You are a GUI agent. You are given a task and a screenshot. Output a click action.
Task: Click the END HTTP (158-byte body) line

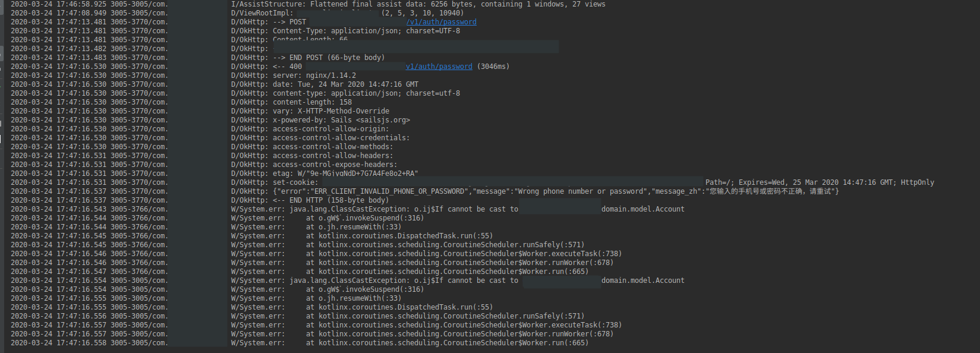point(330,200)
